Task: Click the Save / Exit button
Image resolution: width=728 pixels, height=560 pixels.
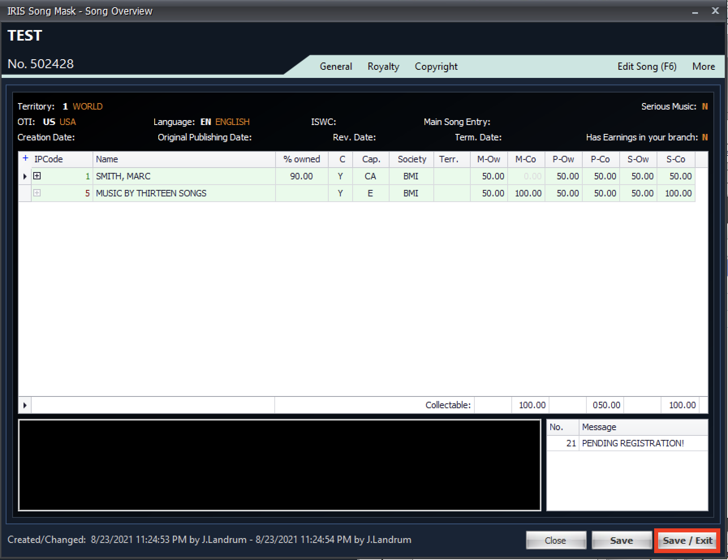Action: [x=687, y=541]
